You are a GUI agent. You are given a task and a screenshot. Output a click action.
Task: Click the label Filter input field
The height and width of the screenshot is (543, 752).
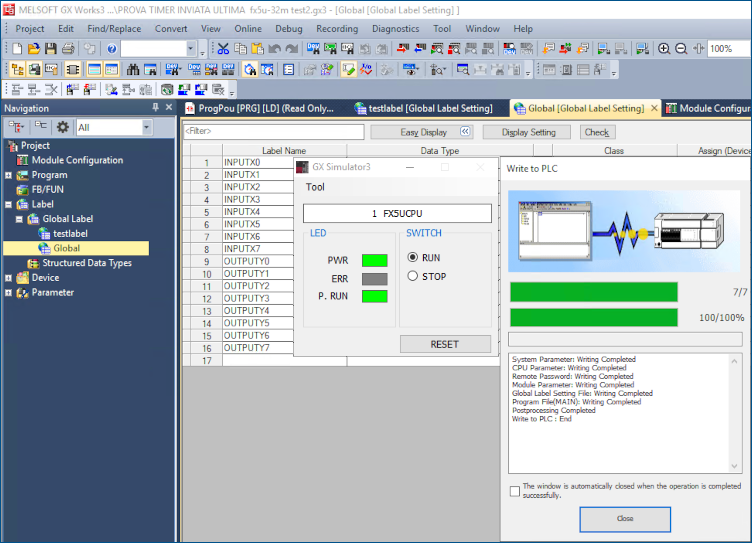[x=274, y=131]
